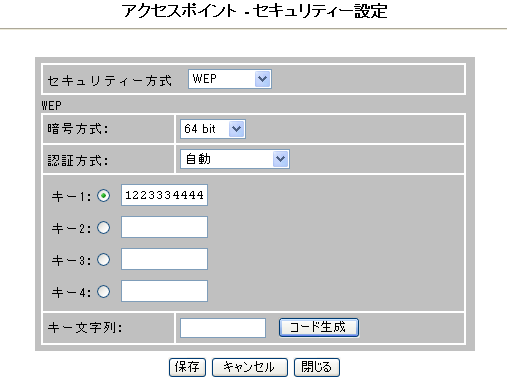Click the 閉じる button
Viewport: 507px width, 386px height.
point(317,367)
